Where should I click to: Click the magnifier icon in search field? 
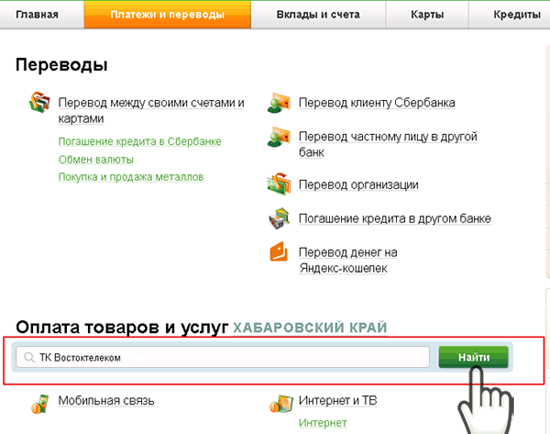click(29, 358)
